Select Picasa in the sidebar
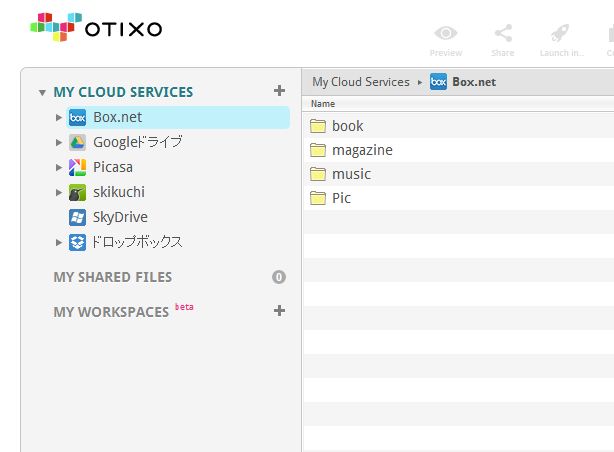Viewport: 614px width, 452px height. tap(113, 167)
